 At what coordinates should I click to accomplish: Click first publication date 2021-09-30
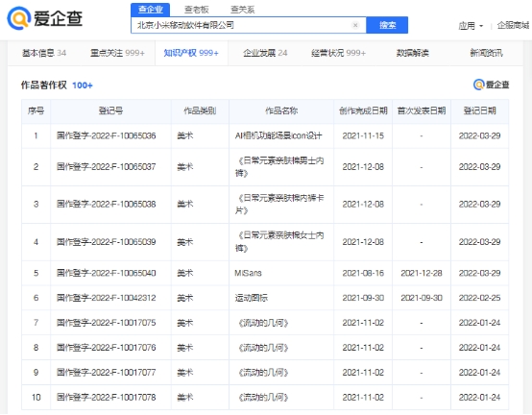tap(422, 298)
